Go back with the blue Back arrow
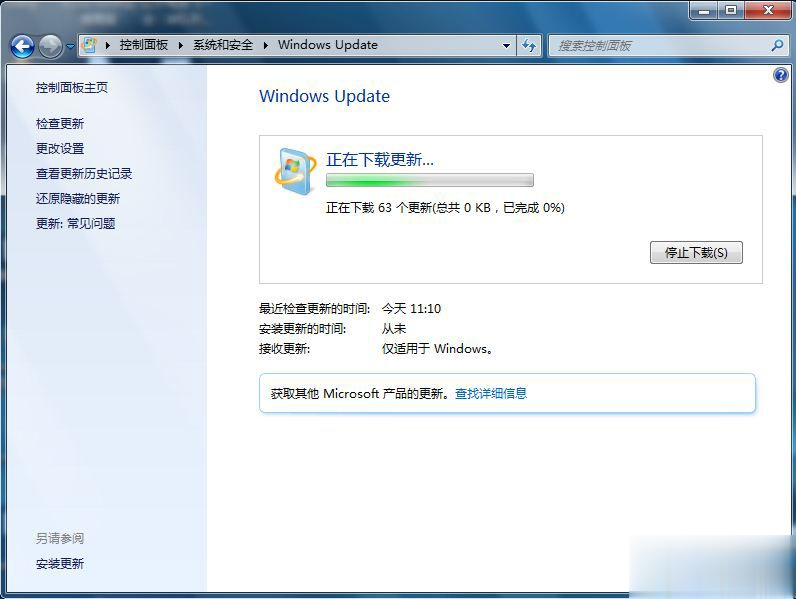This screenshot has height=599, width=796. click(x=22, y=47)
